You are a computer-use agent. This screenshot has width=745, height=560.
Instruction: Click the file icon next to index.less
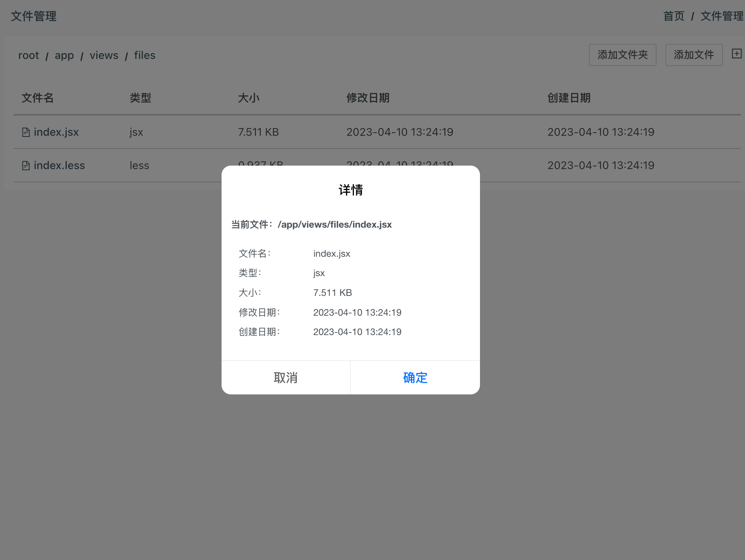tap(26, 166)
